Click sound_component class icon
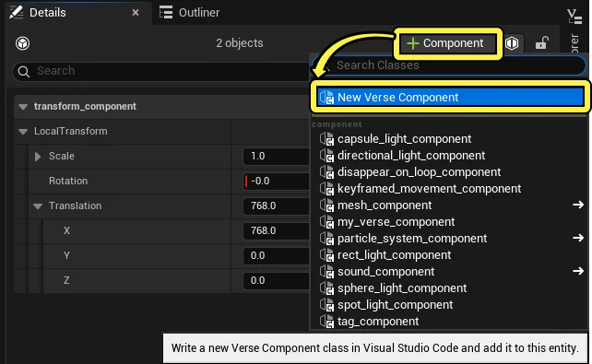Screen dimensions: 592x364 [x=327, y=272]
